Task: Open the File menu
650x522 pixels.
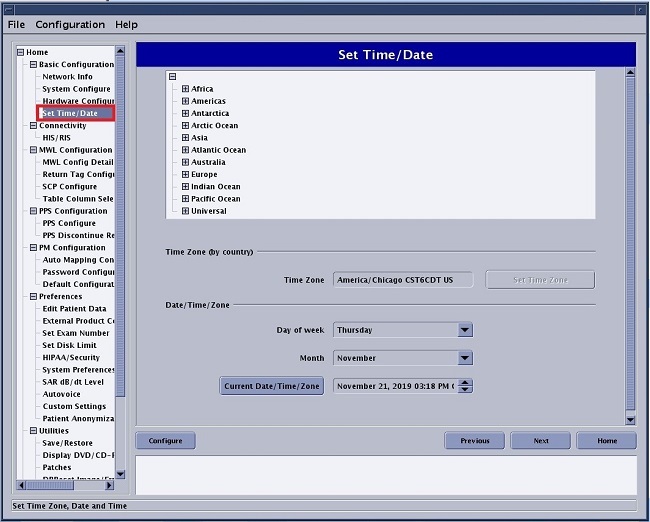Action: 16,24
